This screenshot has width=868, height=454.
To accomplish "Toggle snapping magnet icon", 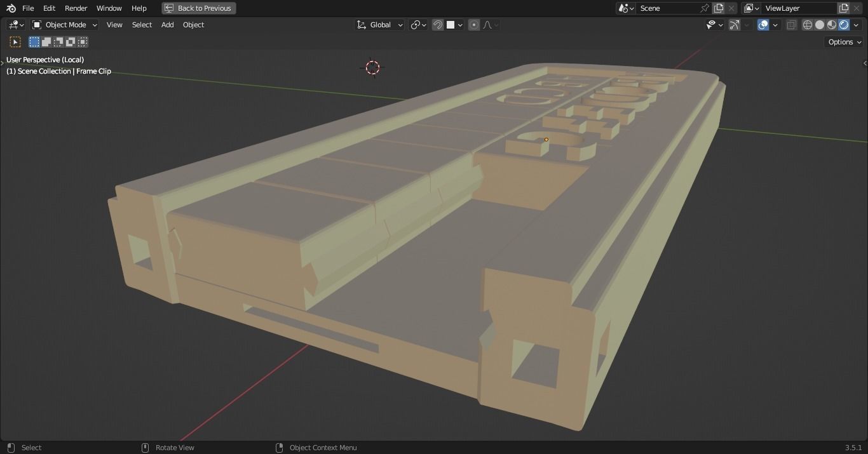I will tap(438, 25).
